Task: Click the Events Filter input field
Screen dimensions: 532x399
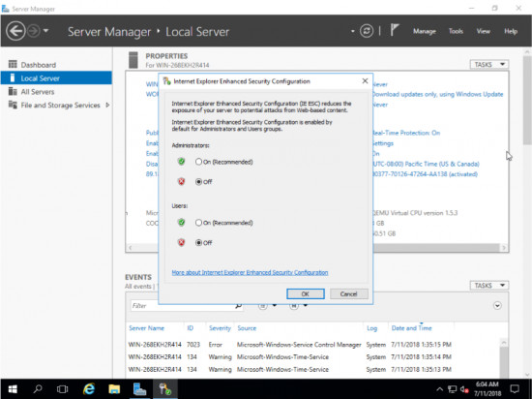Action: [183, 306]
